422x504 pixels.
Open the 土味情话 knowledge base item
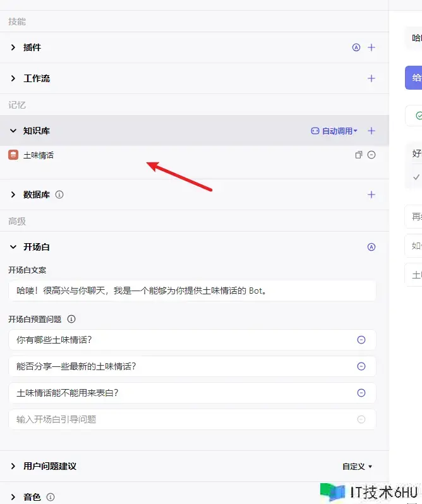tap(38, 155)
